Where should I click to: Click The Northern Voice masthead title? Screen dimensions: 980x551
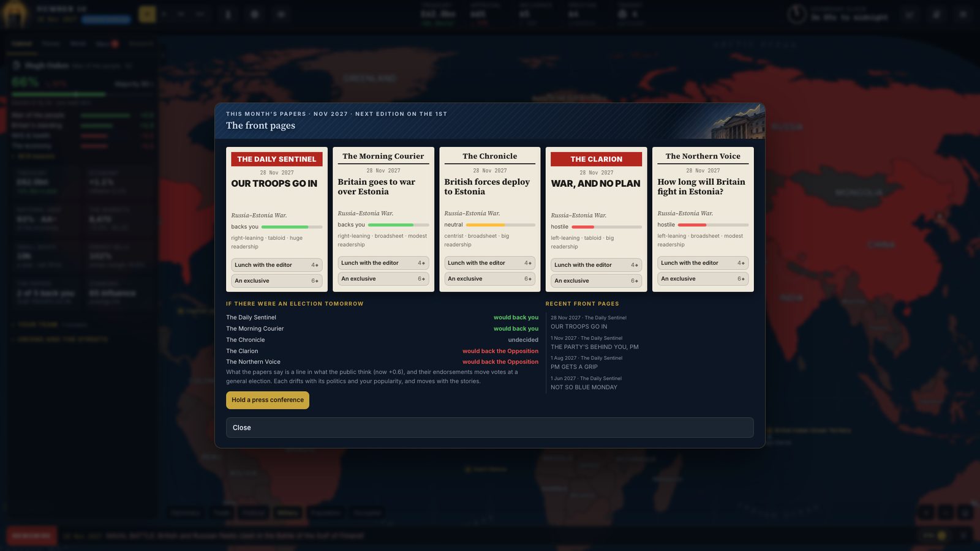[x=703, y=156]
